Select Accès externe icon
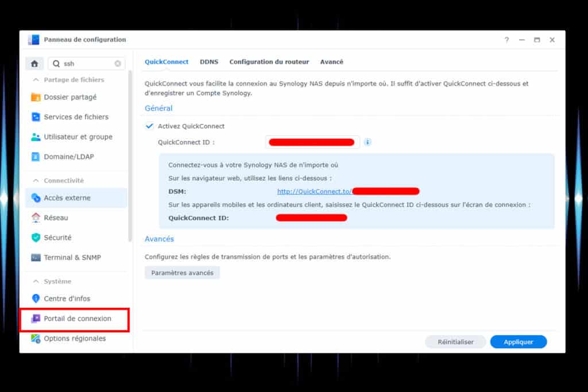Image resolution: width=588 pixels, height=392 pixels. point(36,198)
